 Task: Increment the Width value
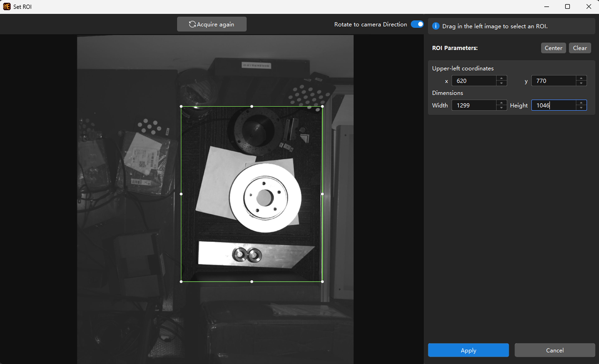point(501,103)
